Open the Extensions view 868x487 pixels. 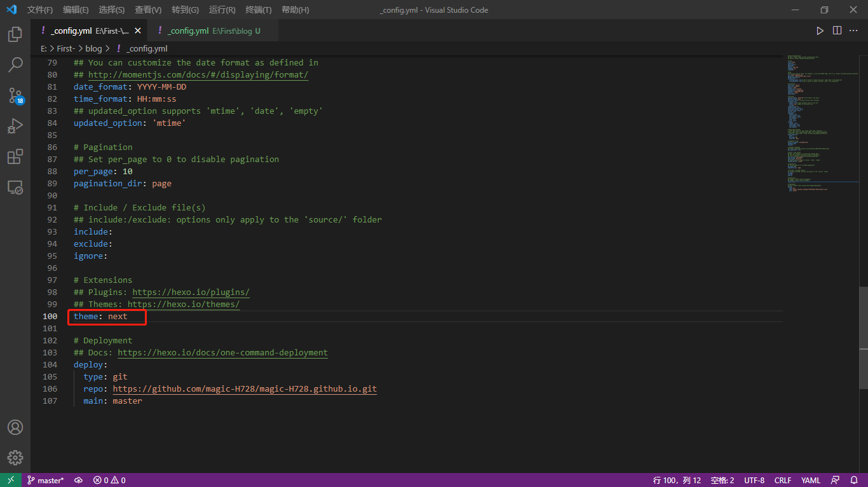(x=15, y=156)
